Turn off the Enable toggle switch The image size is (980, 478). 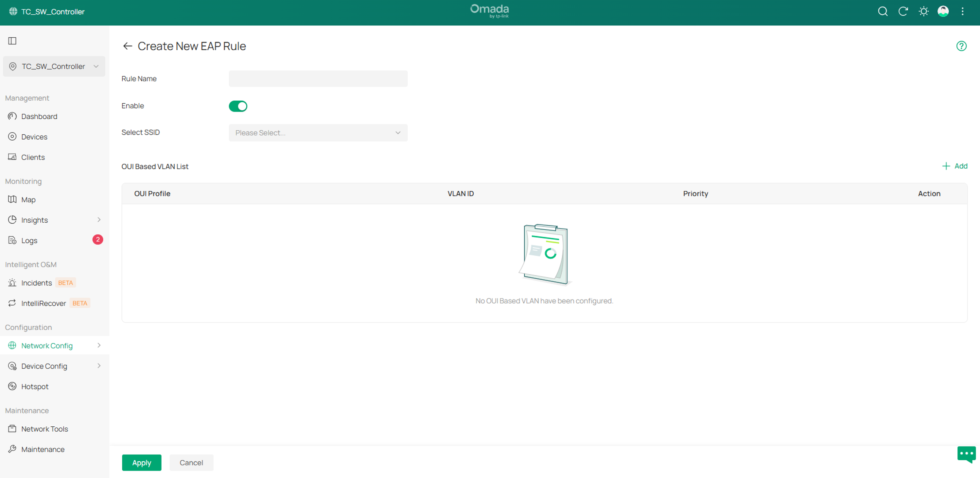[x=238, y=106]
